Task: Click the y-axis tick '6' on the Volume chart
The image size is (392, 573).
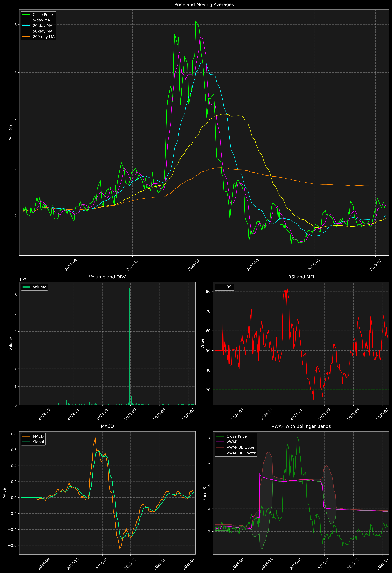Action: pos(15,295)
